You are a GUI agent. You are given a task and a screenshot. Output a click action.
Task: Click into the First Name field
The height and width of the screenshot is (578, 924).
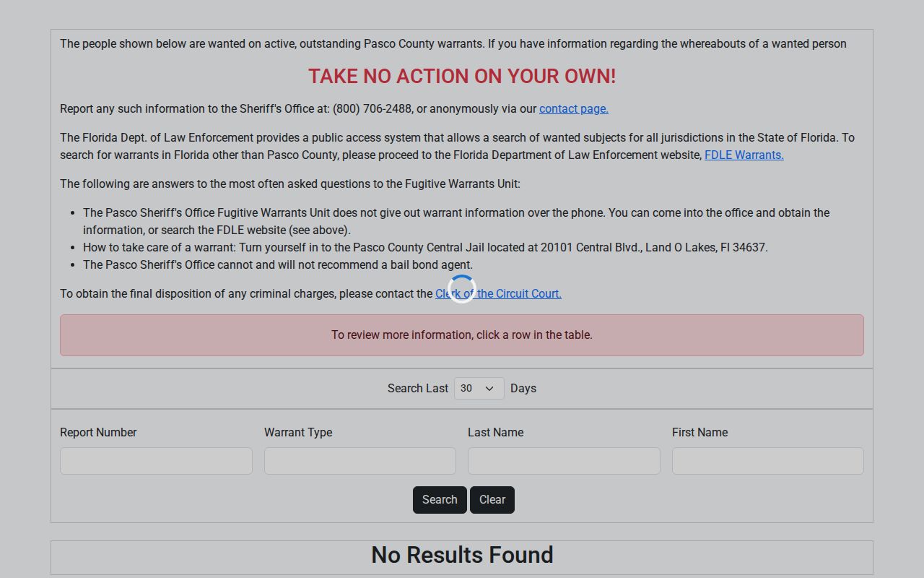[x=767, y=461]
